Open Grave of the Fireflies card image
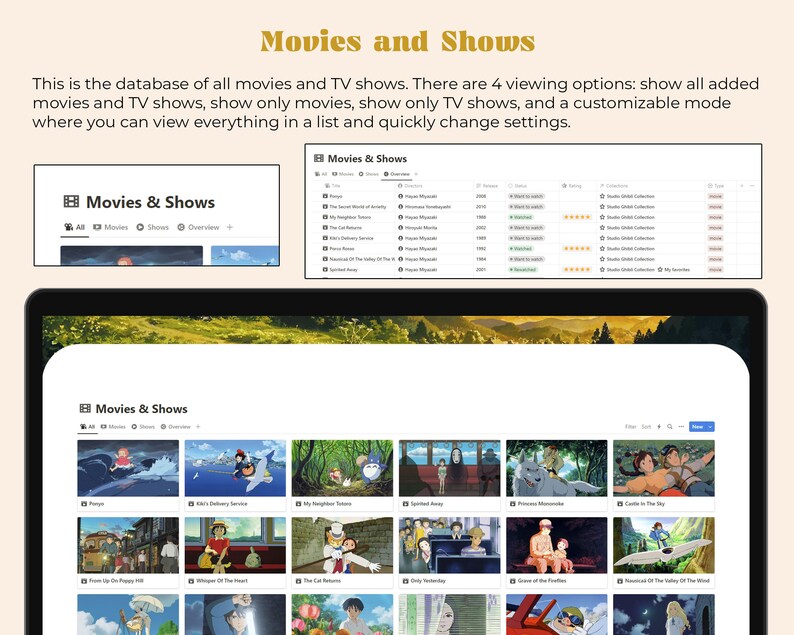 (557, 545)
